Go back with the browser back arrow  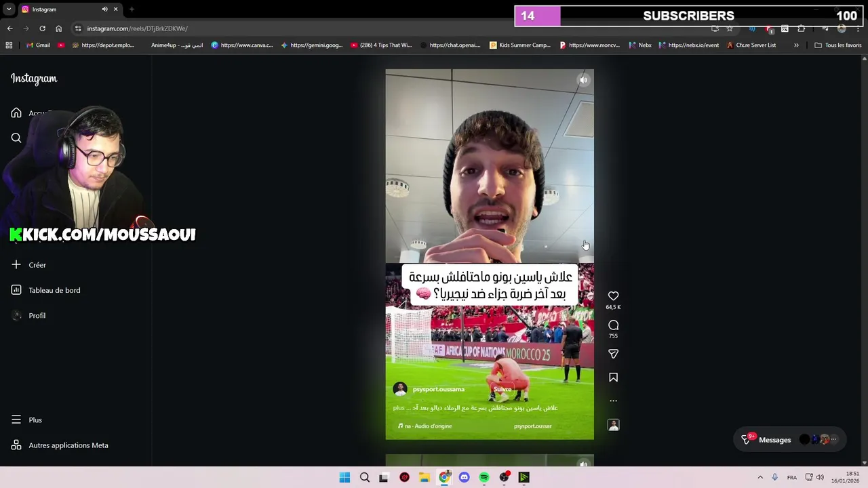pos(9,28)
